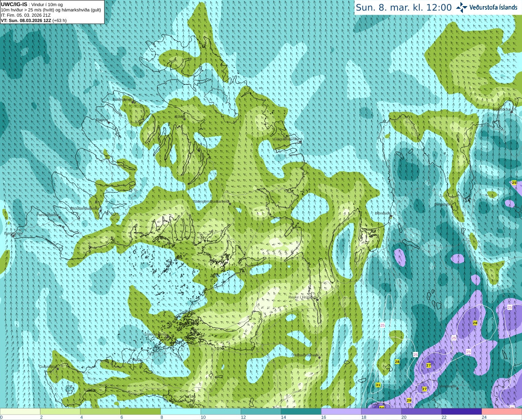The width and height of the screenshot is (522, 420).
Task: Pick the 22–24 m/s dark indigo legend swatch
Action: click(462, 411)
